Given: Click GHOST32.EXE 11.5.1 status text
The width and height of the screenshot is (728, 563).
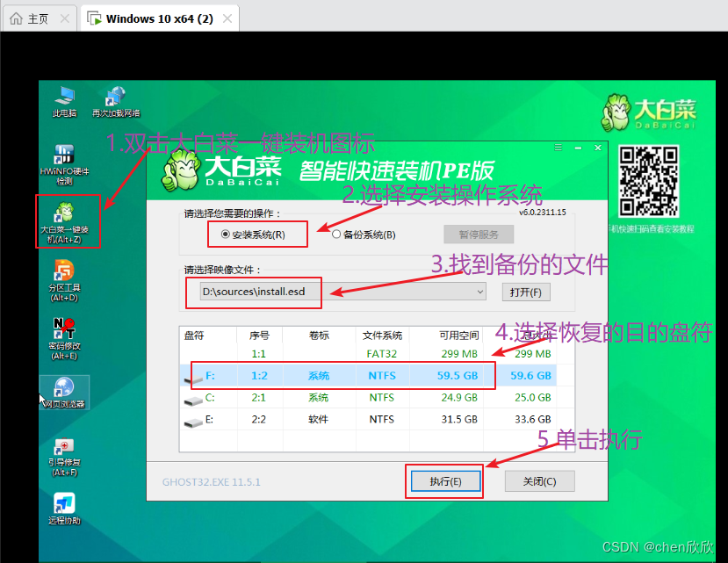Looking at the screenshot, I should (x=212, y=482).
